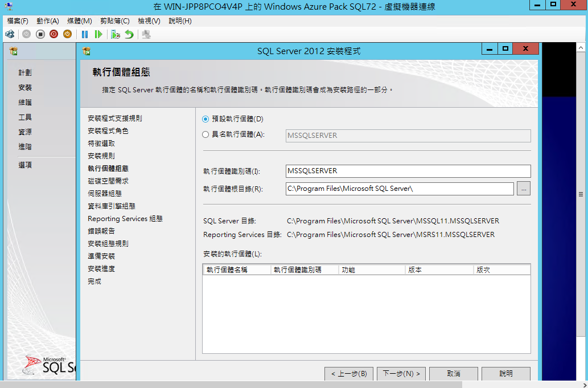Image resolution: width=588 pixels, height=388 pixels.
Task: Click the 說明 help button
Action: click(x=506, y=374)
